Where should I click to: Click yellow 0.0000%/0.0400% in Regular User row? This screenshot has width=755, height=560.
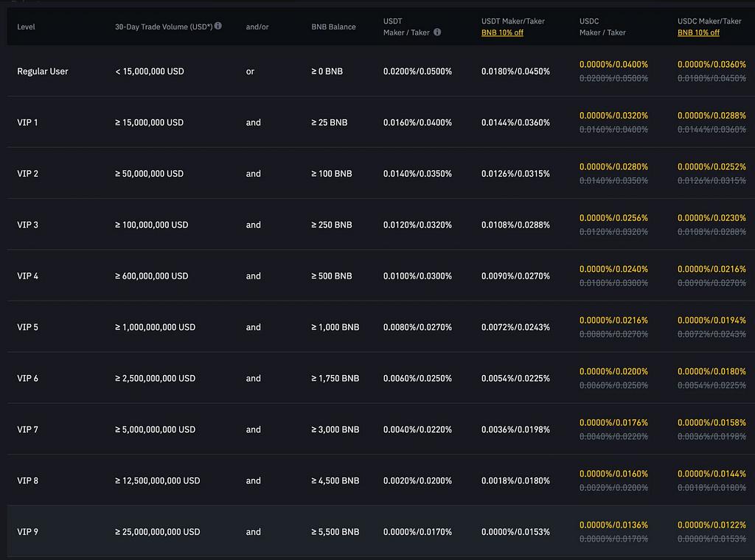[613, 64]
